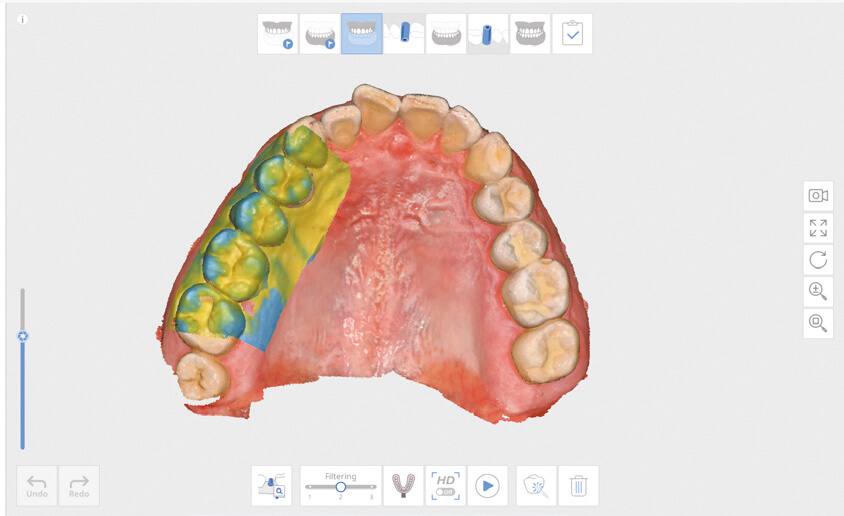Start scanning with the play button
The width and height of the screenshot is (844, 516).
coord(487,486)
